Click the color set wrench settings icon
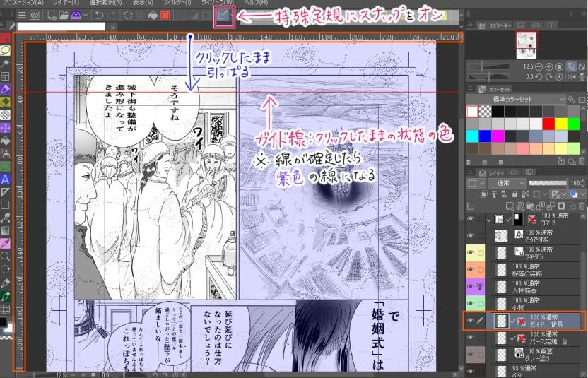The image size is (588, 378). tap(572, 100)
